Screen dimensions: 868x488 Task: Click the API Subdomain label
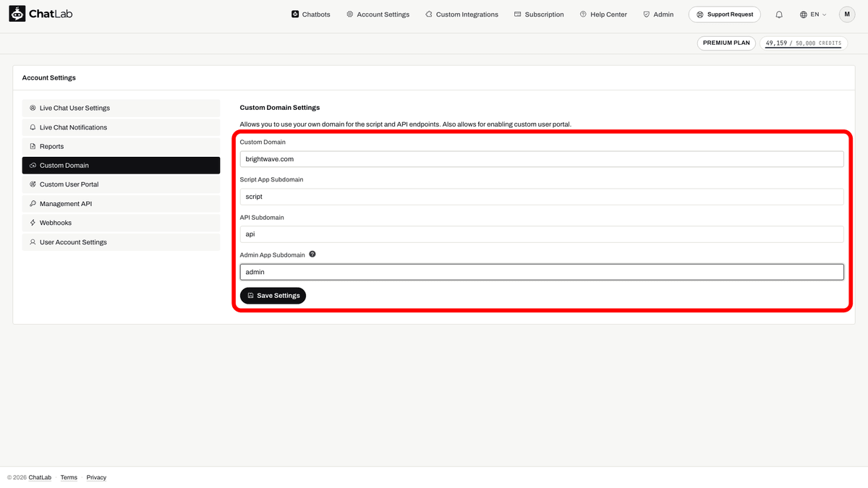point(263,217)
